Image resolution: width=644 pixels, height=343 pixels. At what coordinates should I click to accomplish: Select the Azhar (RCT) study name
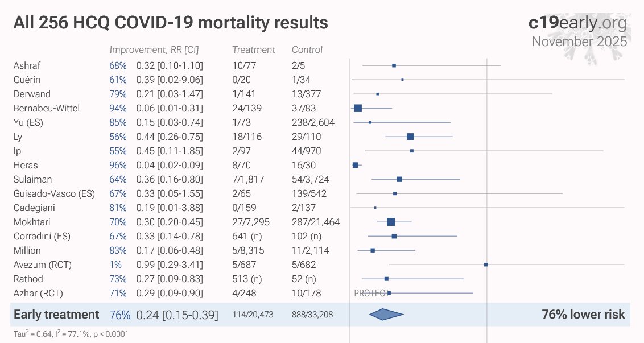pyautogui.click(x=38, y=293)
